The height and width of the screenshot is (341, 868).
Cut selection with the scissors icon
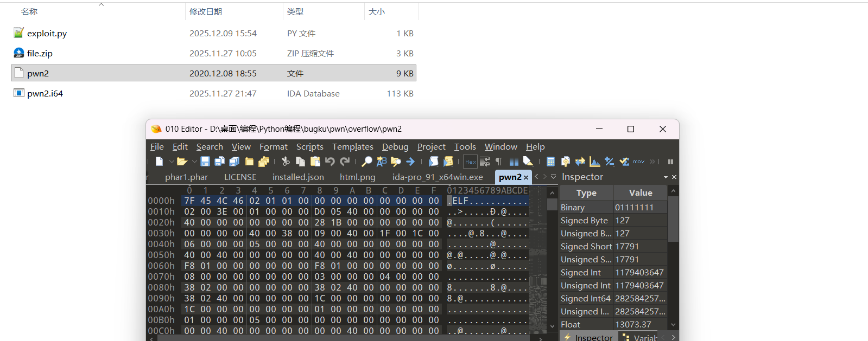coord(286,162)
